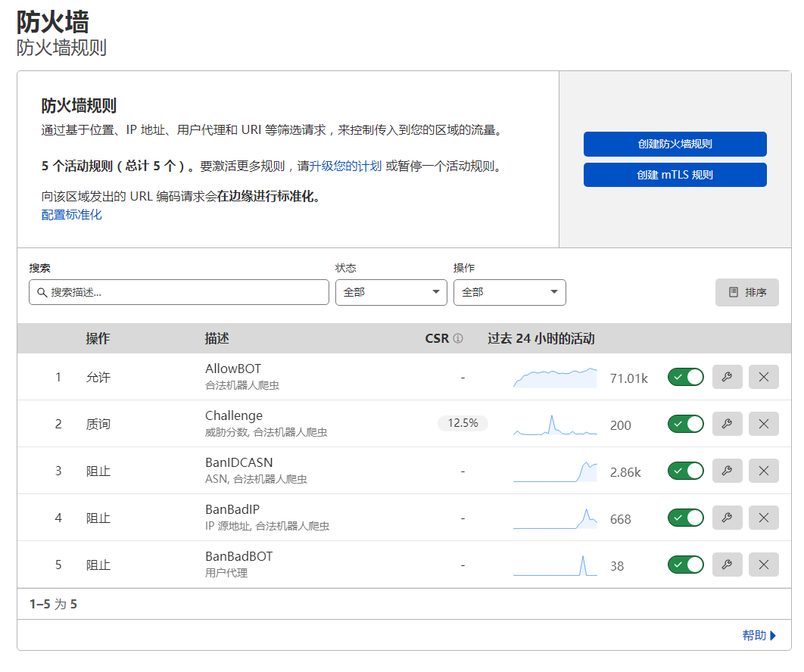Click 创建 mTLS 规则 button
Image resolution: width=804 pixels, height=672 pixels.
[675, 175]
